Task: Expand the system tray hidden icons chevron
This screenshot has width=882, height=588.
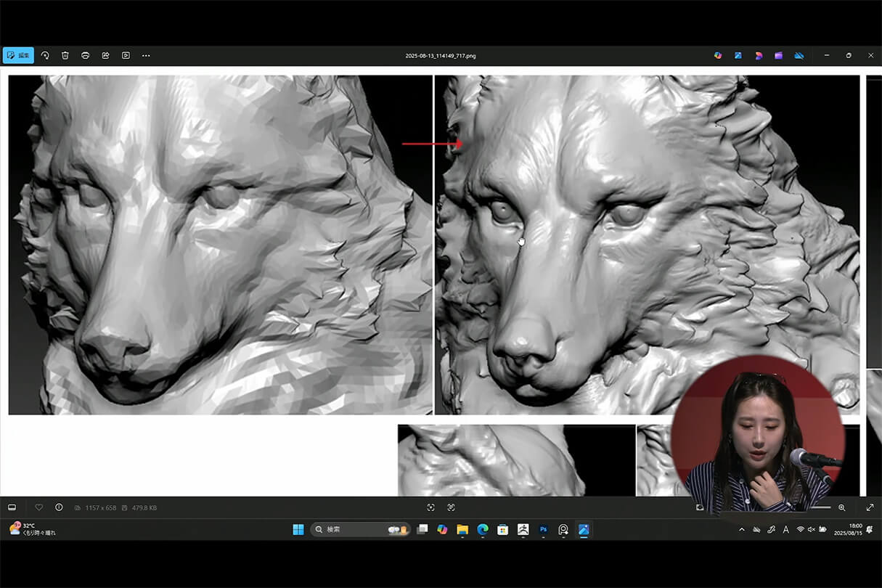Action: 741,530
